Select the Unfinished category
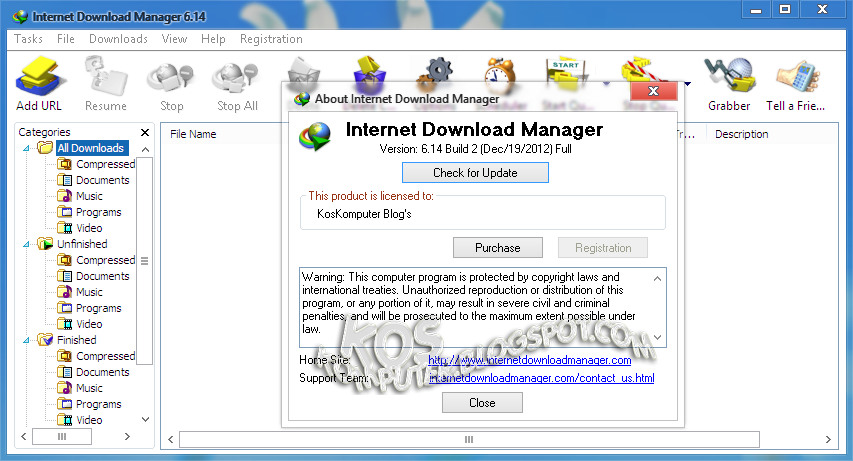 click(x=82, y=244)
